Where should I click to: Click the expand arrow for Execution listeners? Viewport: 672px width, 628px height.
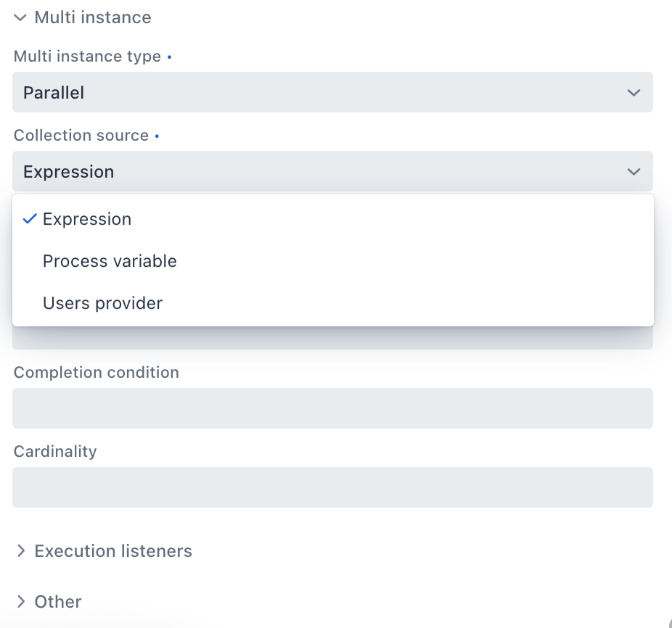[x=21, y=550]
